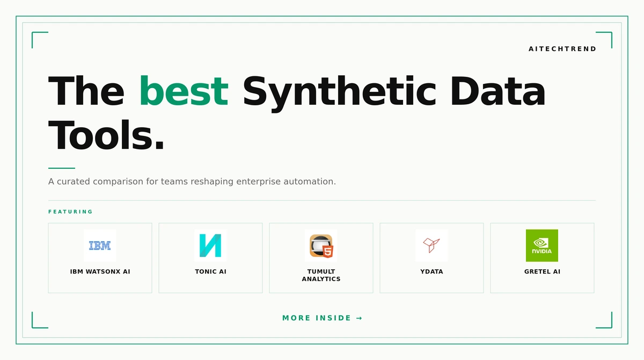Select the TUMULT ANALYTICS label
This screenshot has width=644, height=360.
click(321, 275)
